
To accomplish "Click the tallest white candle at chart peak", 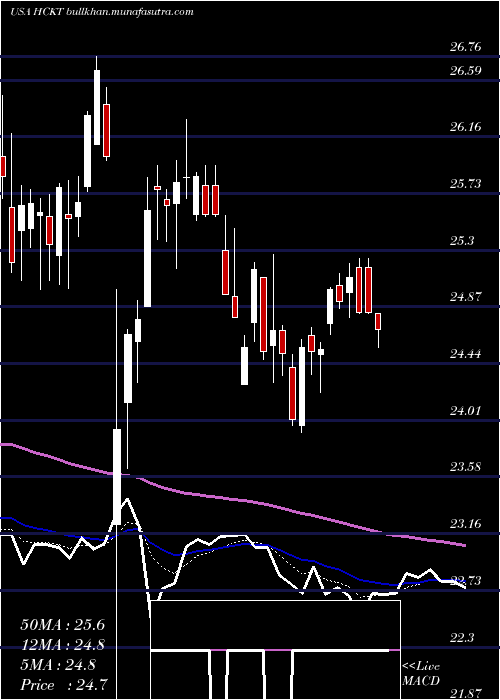I will tap(97, 108).
